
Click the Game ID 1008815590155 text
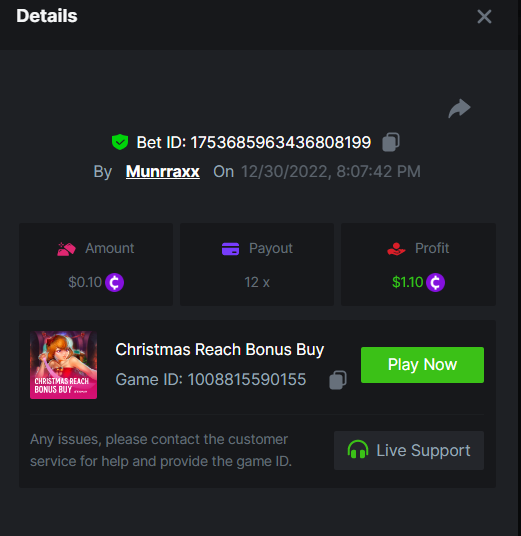211,379
